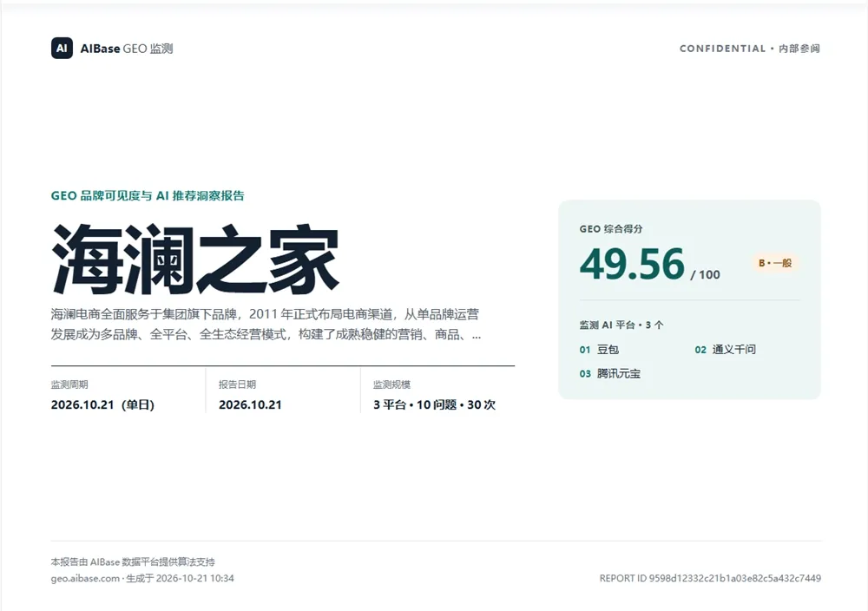Click the GEO 综合得分 label
868x611 pixels.
pos(611,228)
